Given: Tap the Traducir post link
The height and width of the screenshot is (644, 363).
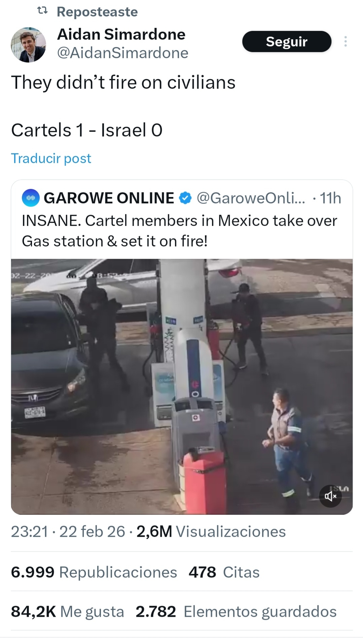Looking at the screenshot, I should 51,158.
